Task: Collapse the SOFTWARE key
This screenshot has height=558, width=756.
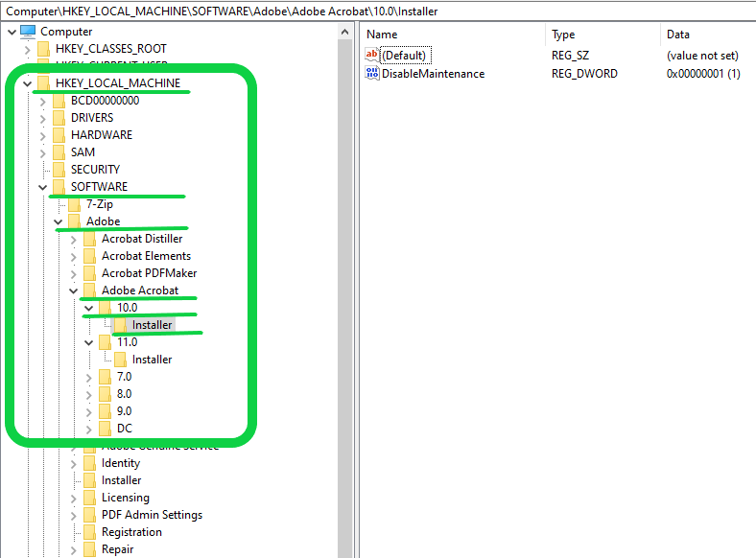Action: pyautogui.click(x=43, y=187)
